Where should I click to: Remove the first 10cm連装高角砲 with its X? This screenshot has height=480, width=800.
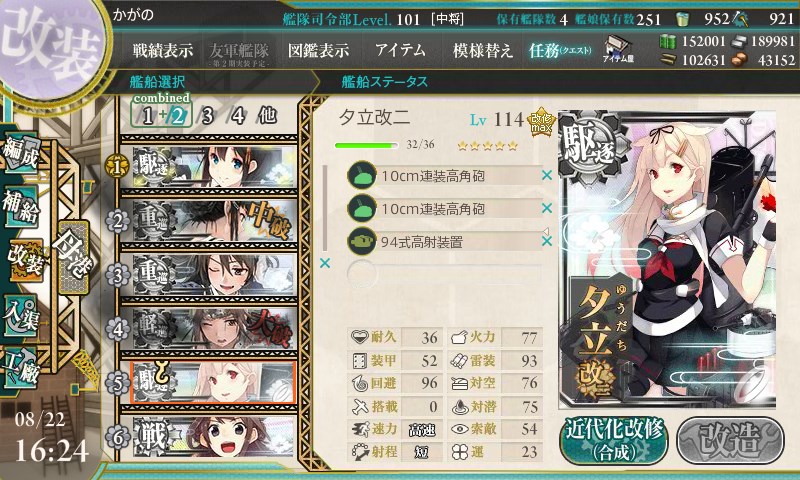547,175
